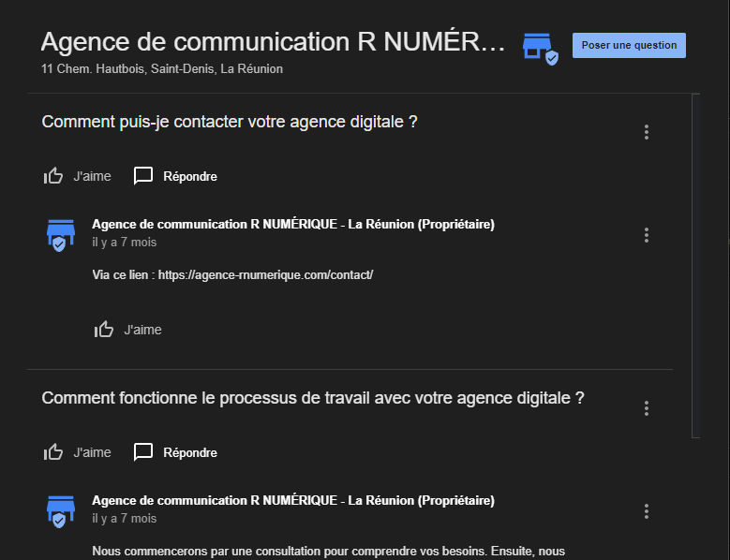The image size is (730, 560).
Task: Click the address 11 Chem. Hautbois, Saint-Denis
Action: point(162,69)
